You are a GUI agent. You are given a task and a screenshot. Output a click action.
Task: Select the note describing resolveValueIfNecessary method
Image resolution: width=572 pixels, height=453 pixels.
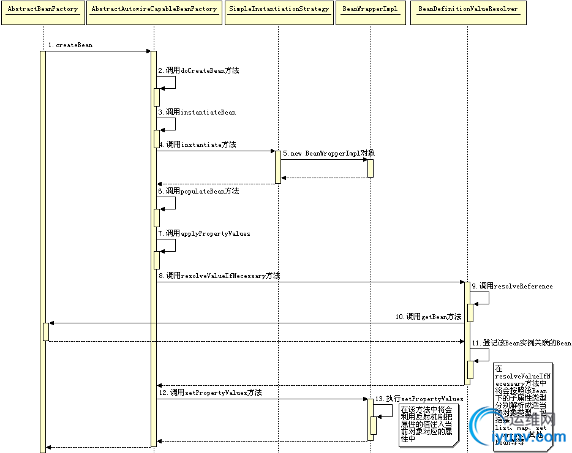(x=523, y=406)
